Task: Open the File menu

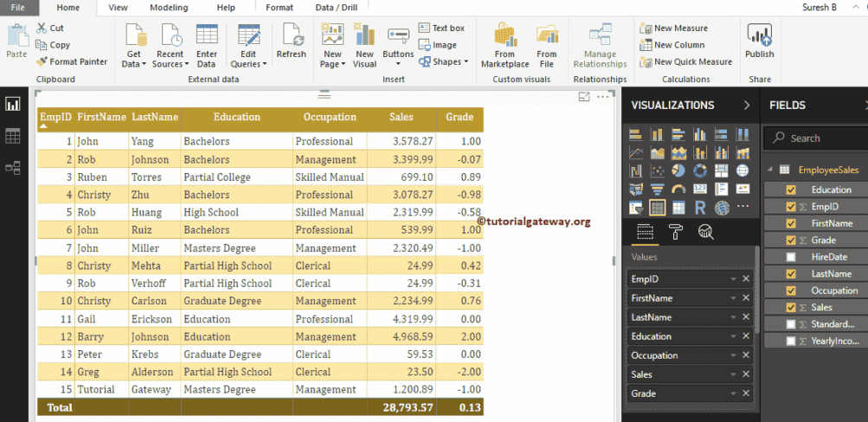Action: [x=17, y=8]
